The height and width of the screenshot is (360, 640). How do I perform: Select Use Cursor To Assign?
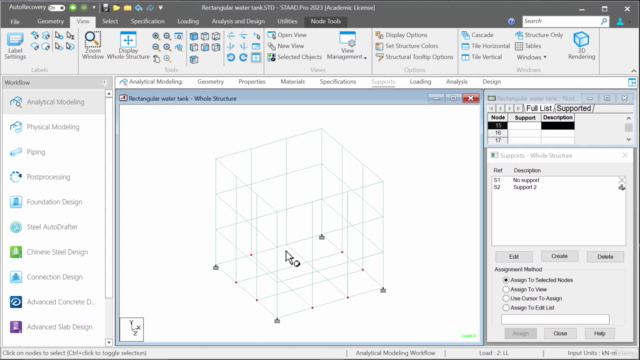coord(506,298)
